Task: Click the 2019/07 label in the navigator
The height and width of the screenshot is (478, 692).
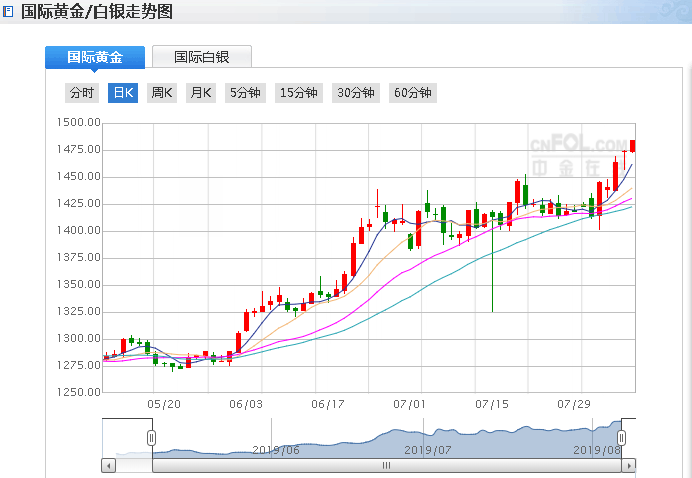Action: pos(428,450)
